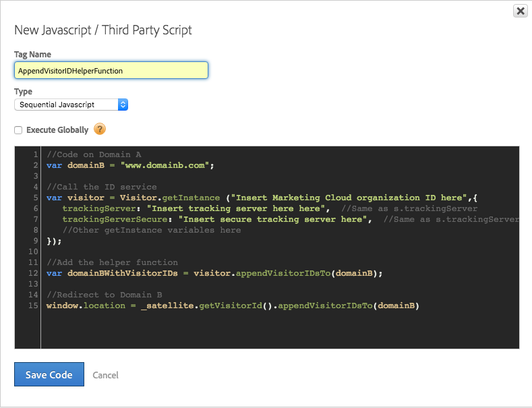Click the "Other getInstance variables here" comment

(152, 231)
